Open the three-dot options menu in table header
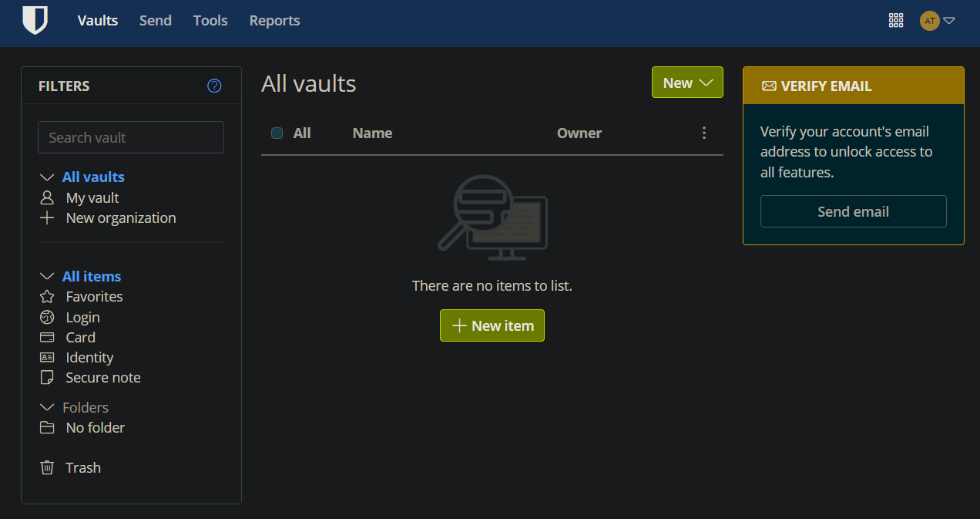 703,133
